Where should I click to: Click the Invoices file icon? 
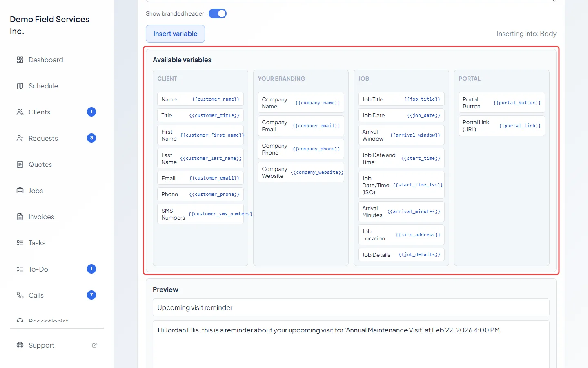click(20, 217)
